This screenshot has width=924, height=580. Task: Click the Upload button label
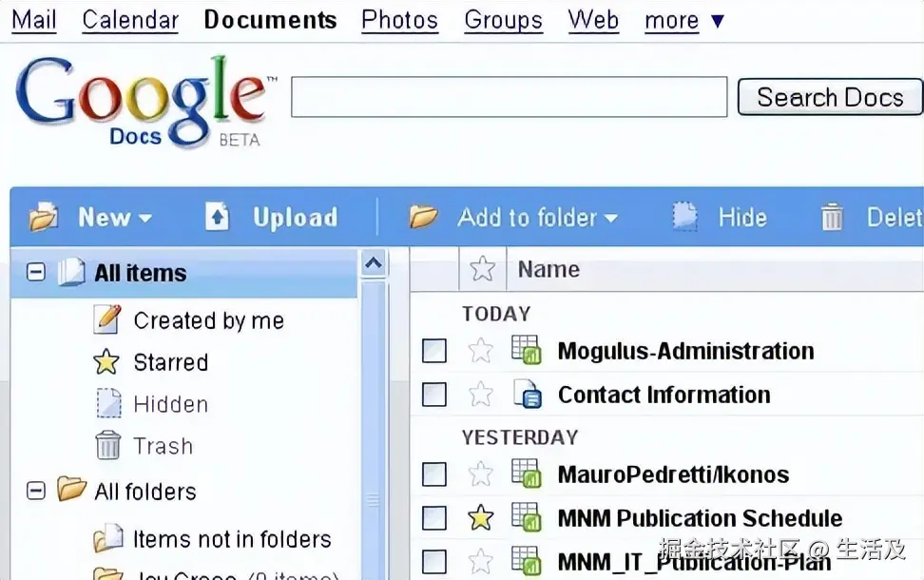(x=296, y=218)
